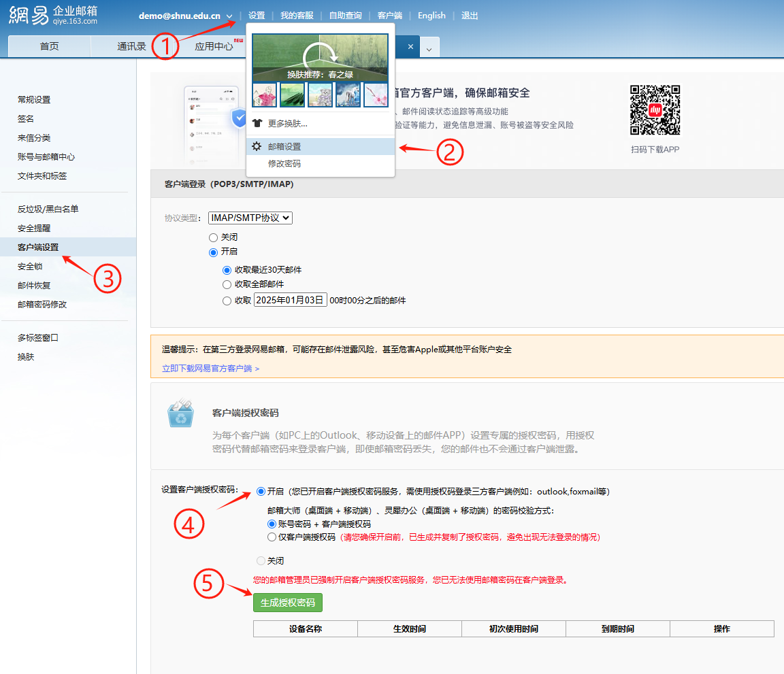784x674 pixels.
Task: Select the 关闭 radio button under protocol type
Action: pyautogui.click(x=214, y=237)
